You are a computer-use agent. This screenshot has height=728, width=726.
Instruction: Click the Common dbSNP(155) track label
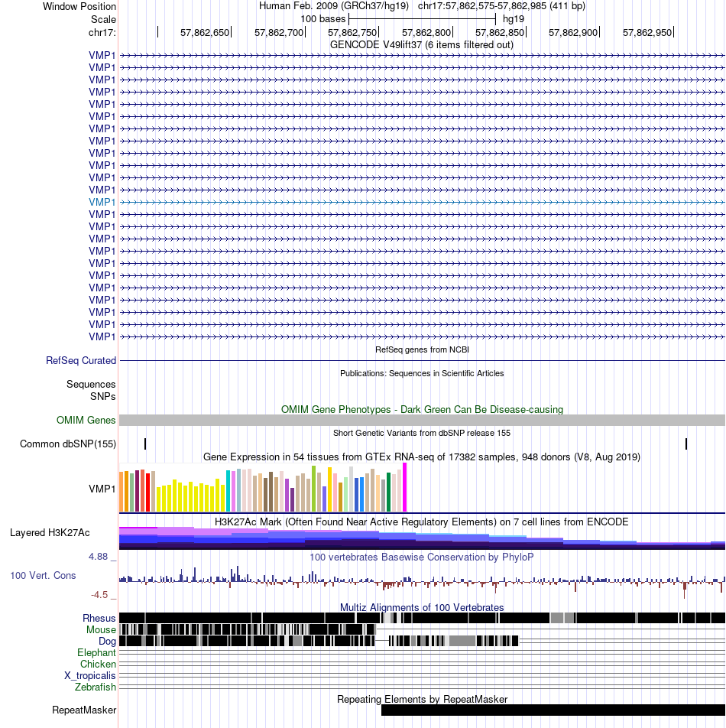[x=68, y=444]
